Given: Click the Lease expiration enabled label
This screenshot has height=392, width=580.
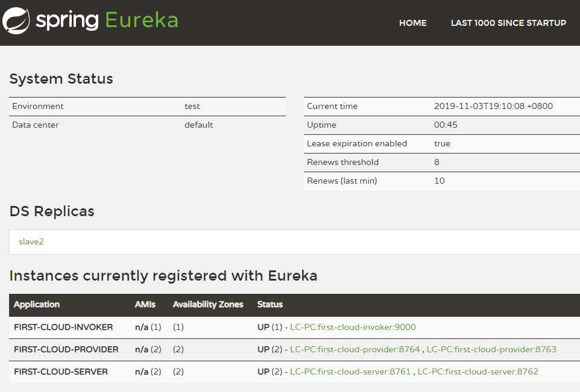Looking at the screenshot, I should [x=357, y=143].
